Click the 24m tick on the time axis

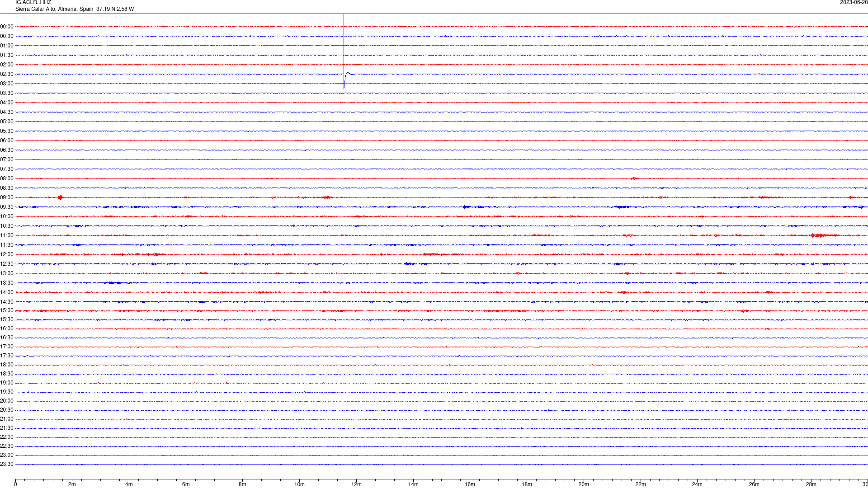pos(697,484)
